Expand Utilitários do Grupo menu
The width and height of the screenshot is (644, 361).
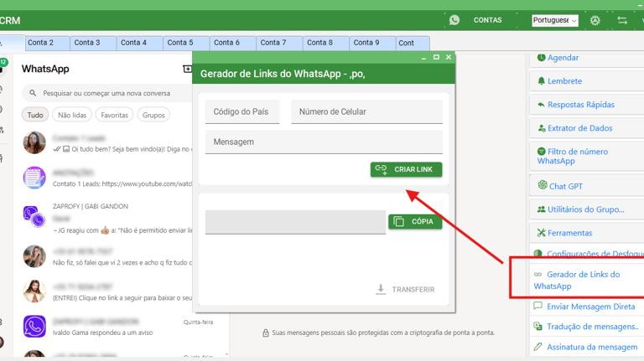coord(587,209)
